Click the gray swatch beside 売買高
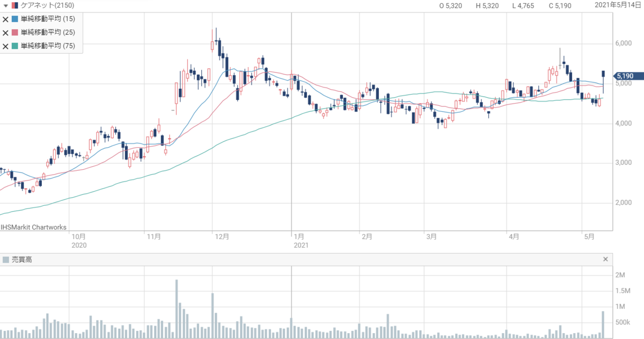This screenshot has height=339, width=644. click(x=6, y=259)
